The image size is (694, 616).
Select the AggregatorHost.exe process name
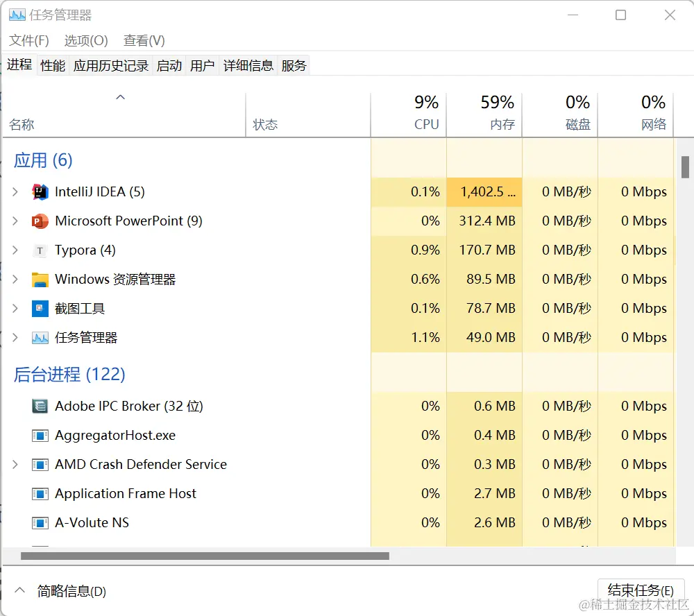pos(115,435)
